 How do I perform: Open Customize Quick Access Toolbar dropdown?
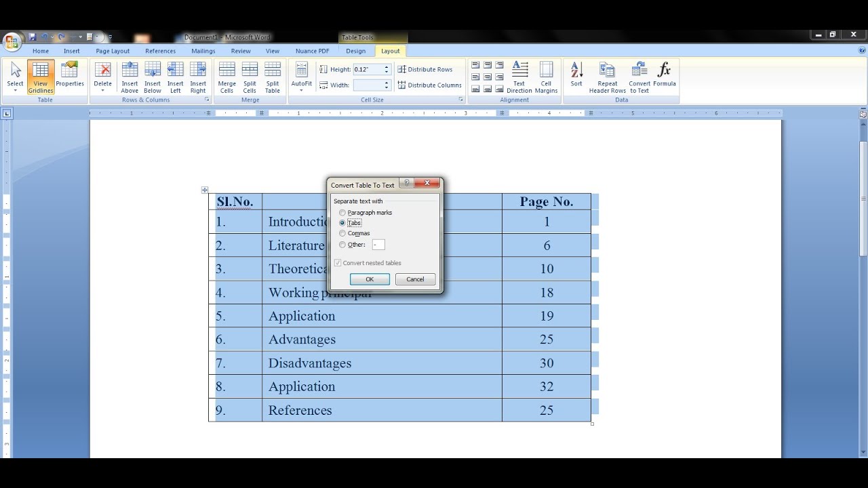point(111,37)
